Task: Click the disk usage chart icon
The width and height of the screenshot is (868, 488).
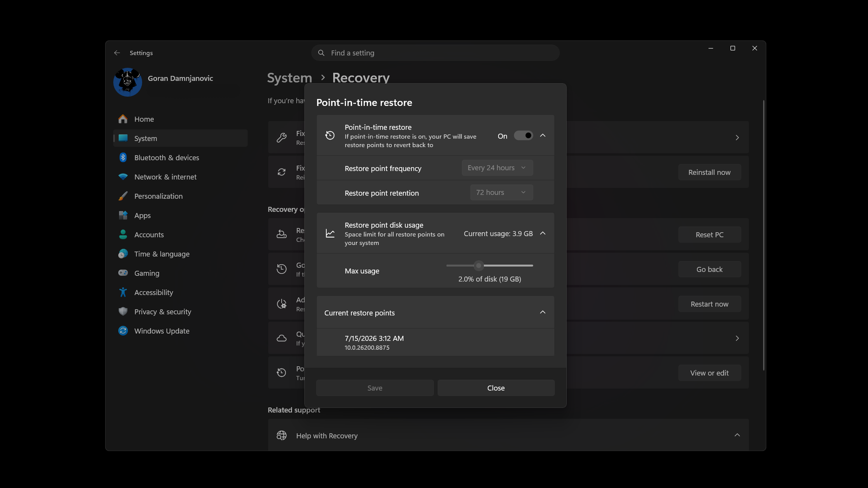Action: (x=330, y=233)
